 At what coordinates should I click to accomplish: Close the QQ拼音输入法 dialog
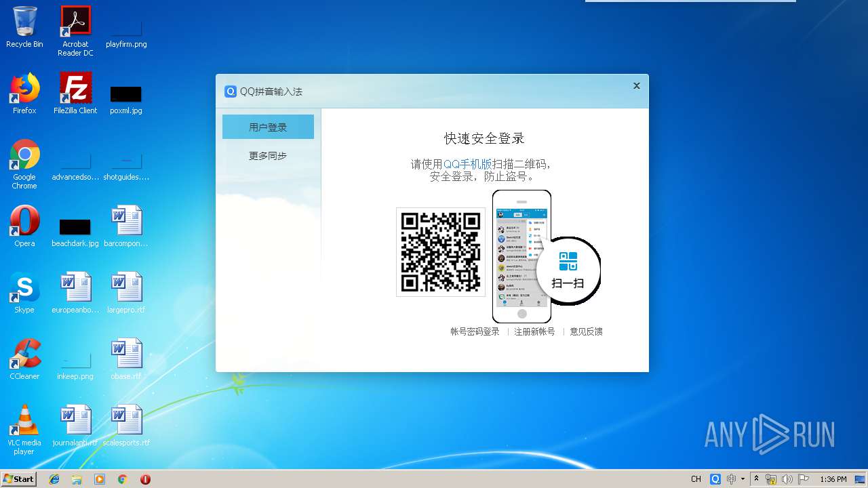click(637, 86)
